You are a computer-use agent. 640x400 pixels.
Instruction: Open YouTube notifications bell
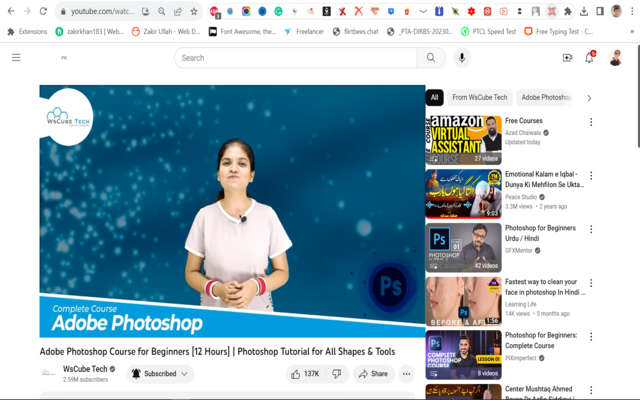pyautogui.click(x=589, y=58)
